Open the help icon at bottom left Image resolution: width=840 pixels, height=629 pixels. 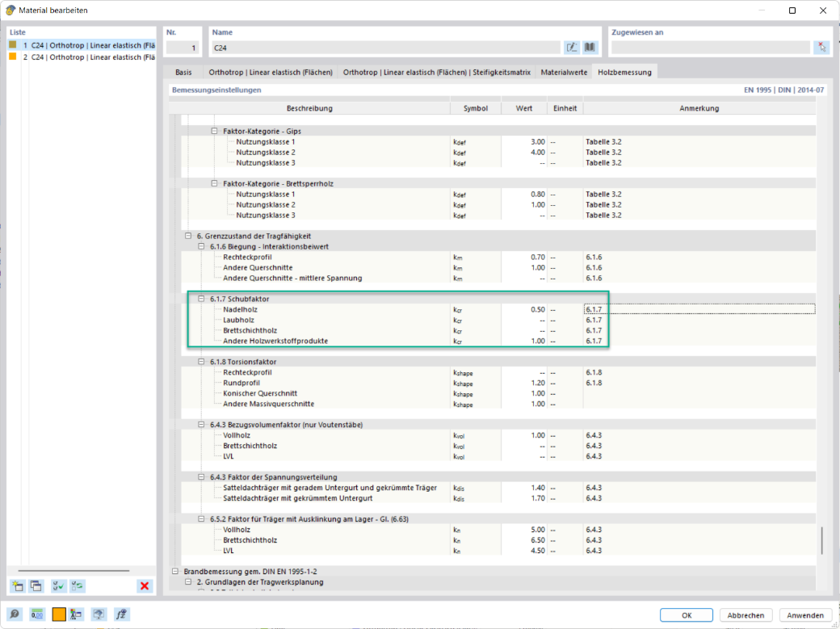(x=15, y=614)
